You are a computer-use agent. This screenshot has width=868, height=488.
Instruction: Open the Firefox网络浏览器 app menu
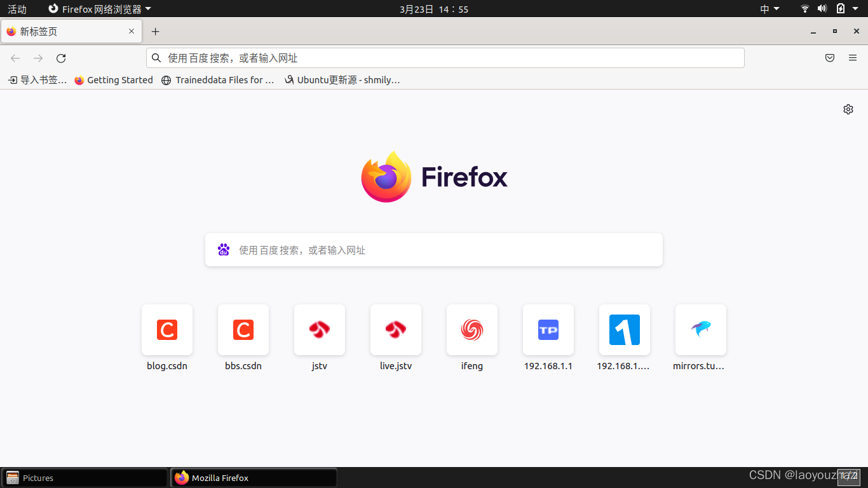pos(100,9)
